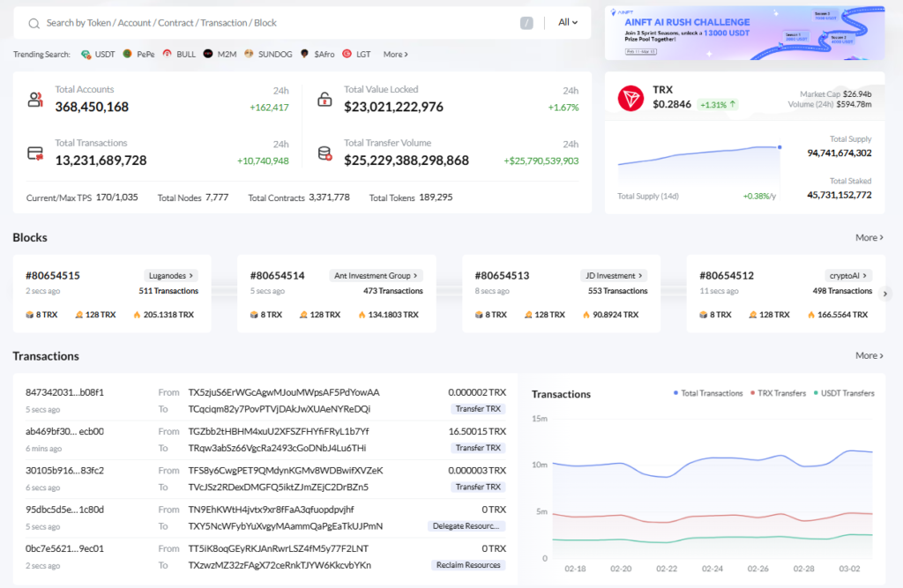Viewport: 903px width, 588px height.
Task: Open the Luganodes block producer tag
Action: point(170,275)
